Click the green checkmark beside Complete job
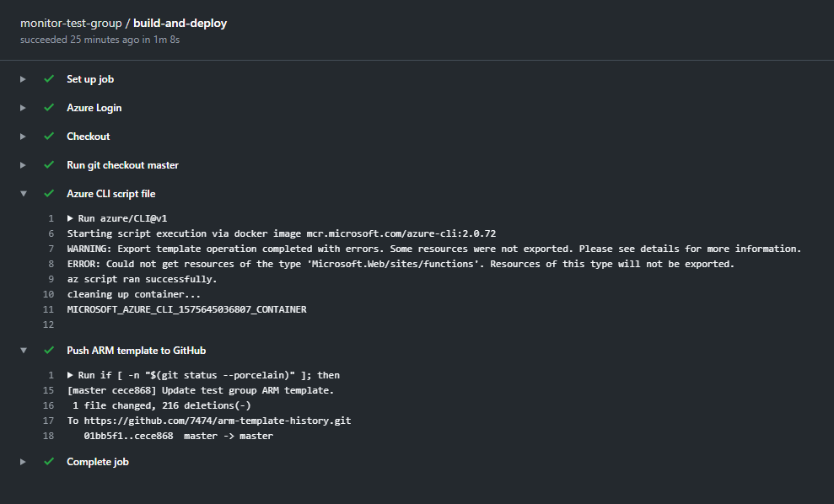This screenshot has width=834, height=504. (49, 462)
